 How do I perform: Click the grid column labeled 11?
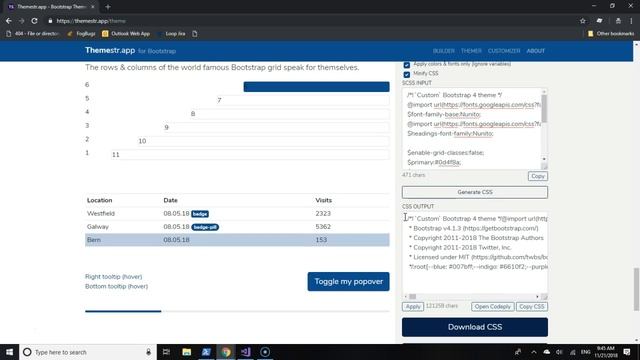(x=250, y=155)
